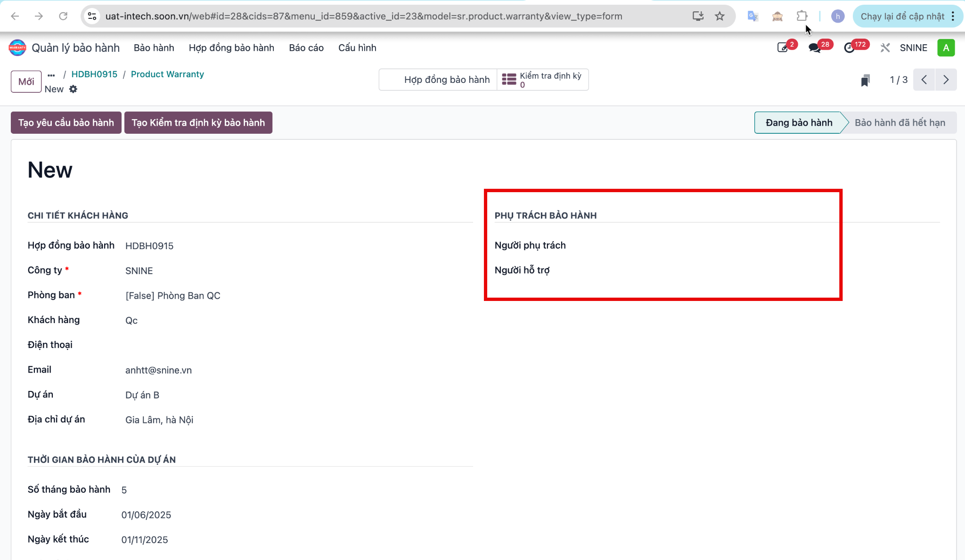Open site information icon in address bar
This screenshot has height=560, width=965.
(x=92, y=16)
